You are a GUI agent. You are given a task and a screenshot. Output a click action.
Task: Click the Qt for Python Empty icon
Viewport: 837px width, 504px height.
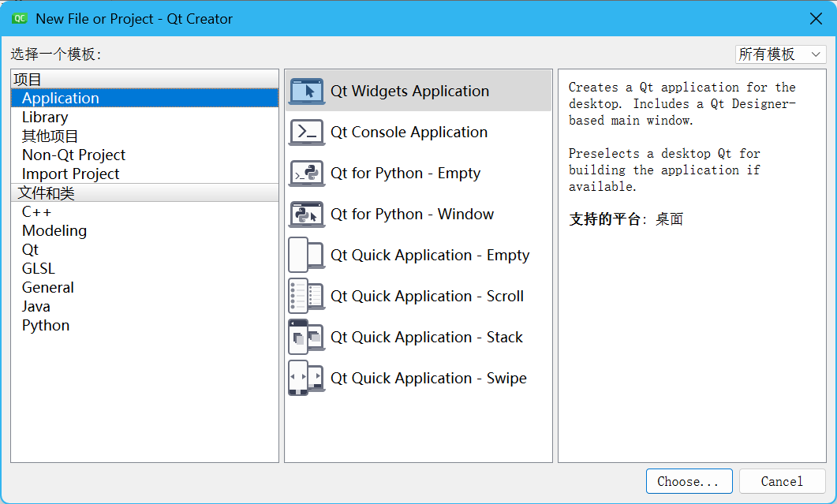point(306,174)
